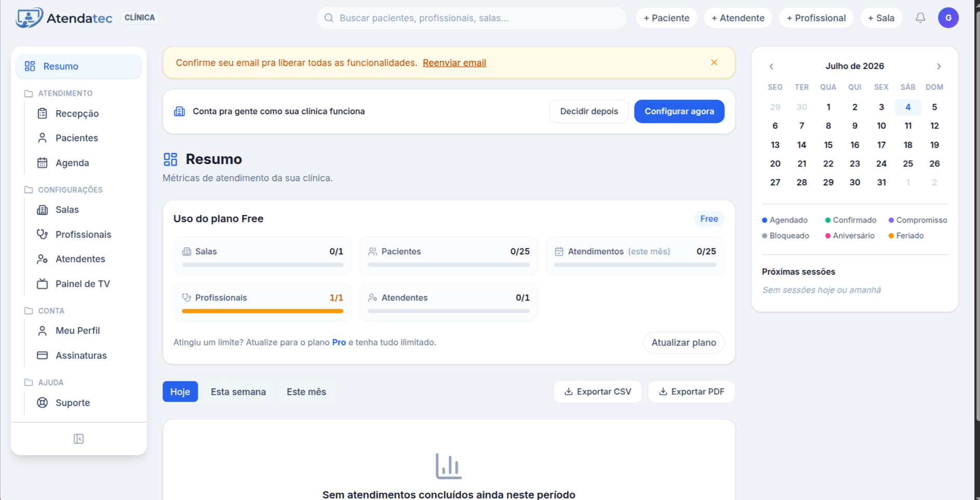Click the Feriado legend entry
The height and width of the screenshot is (500, 980).
906,236
